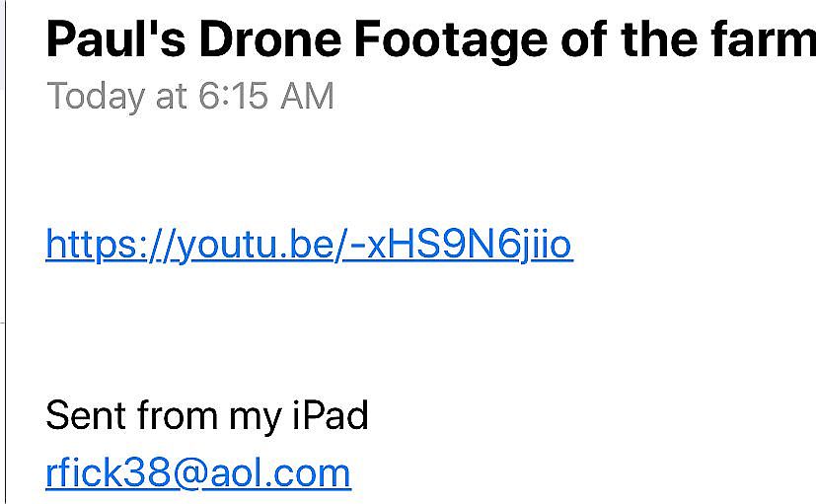Select the email subject heading
Viewport: 816px width, 504px height.
coord(430,40)
